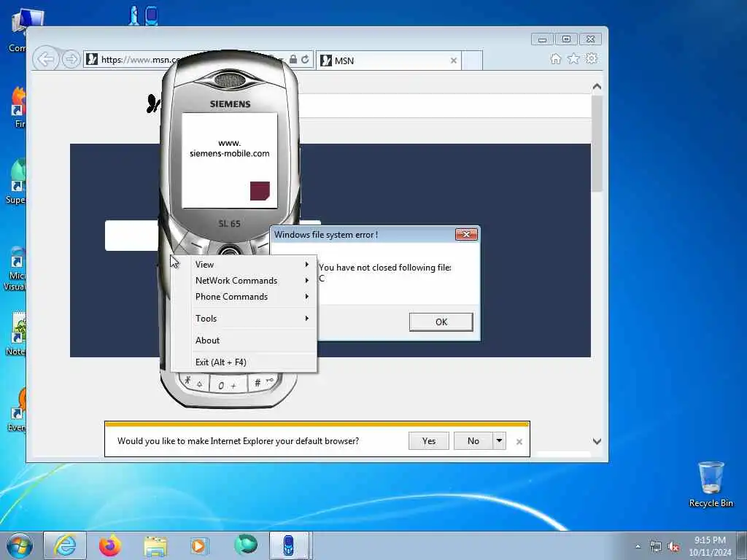Expand the Tools submenu arrow
This screenshot has height=560, width=747.
(307, 318)
